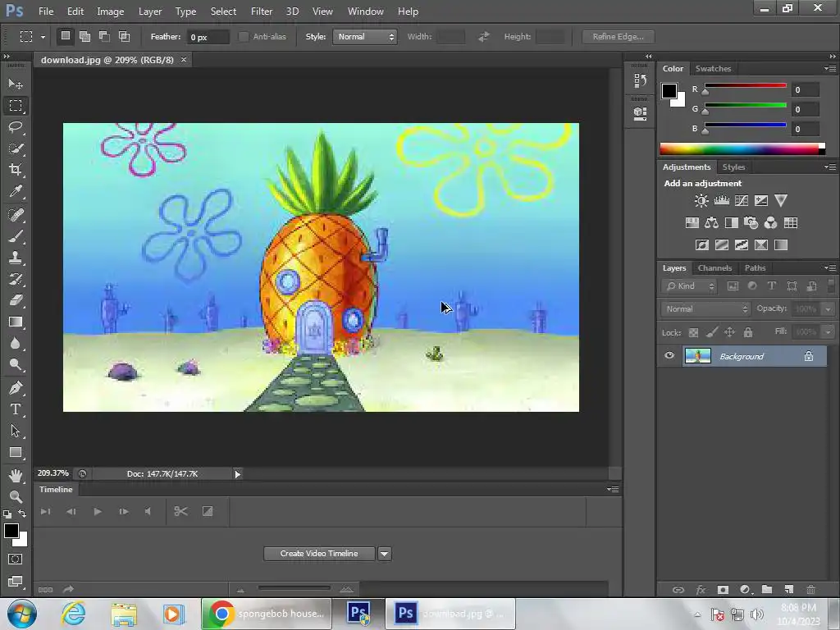Open the Image menu
Viewport: 840px width, 630px height.
click(x=111, y=11)
